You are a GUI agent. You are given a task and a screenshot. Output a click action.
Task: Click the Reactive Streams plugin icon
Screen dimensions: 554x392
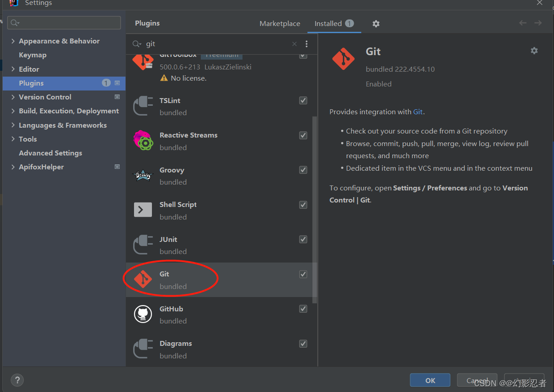143,141
